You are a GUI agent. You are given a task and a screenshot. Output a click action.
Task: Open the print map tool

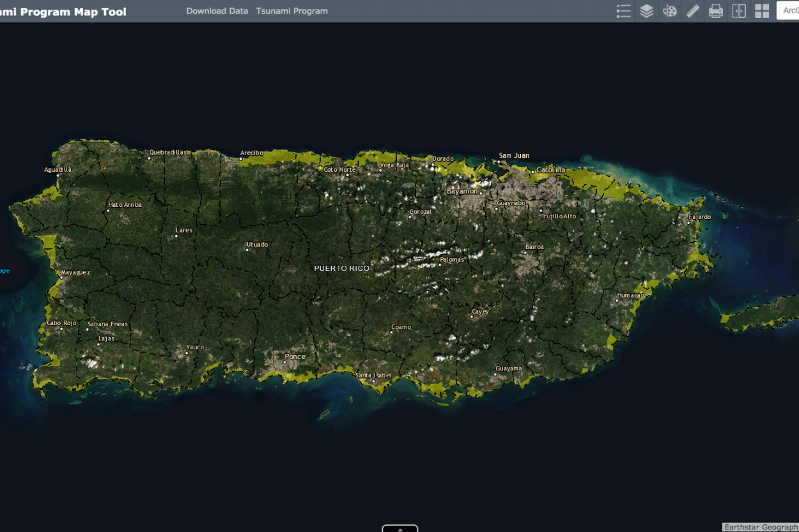coord(715,11)
